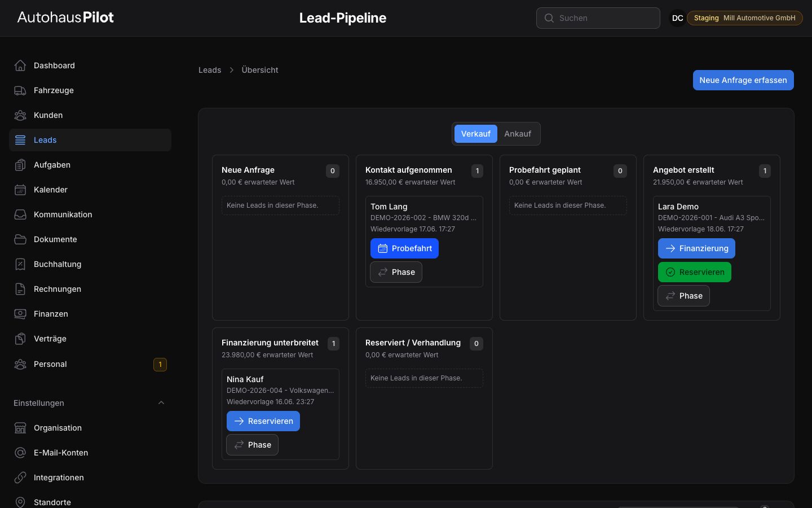
Task: Open the Tom Lang lead card title
Action: (389, 207)
